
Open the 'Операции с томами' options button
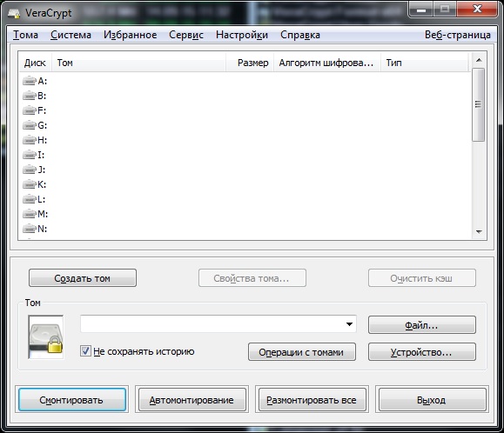pos(302,352)
